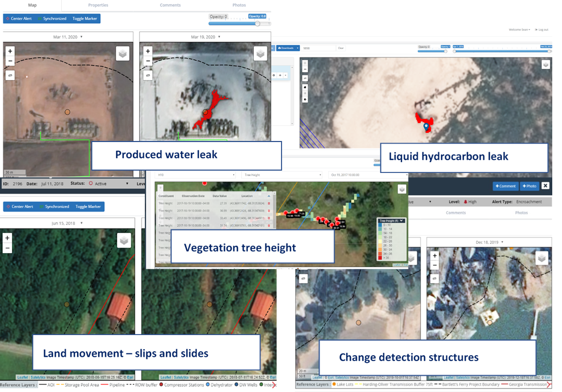Switch to the Map tab
The image size is (562, 392).
tap(32, 5)
